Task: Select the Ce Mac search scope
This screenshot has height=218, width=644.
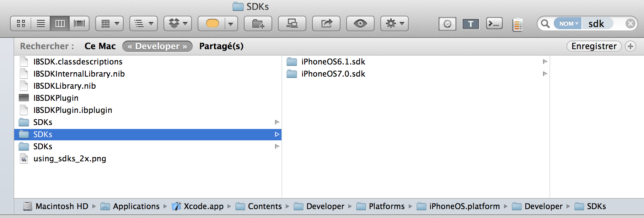Action: (100, 46)
